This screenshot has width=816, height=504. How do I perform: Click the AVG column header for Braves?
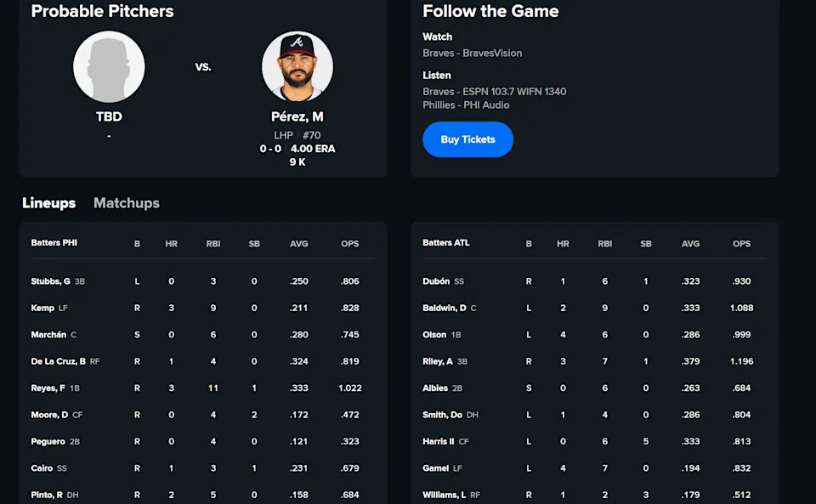pyautogui.click(x=690, y=244)
